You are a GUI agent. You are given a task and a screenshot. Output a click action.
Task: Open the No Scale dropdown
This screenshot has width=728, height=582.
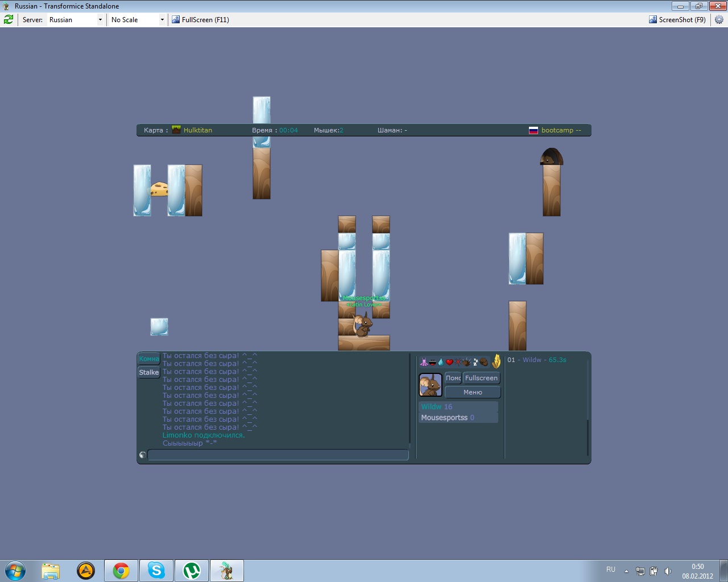tap(138, 19)
